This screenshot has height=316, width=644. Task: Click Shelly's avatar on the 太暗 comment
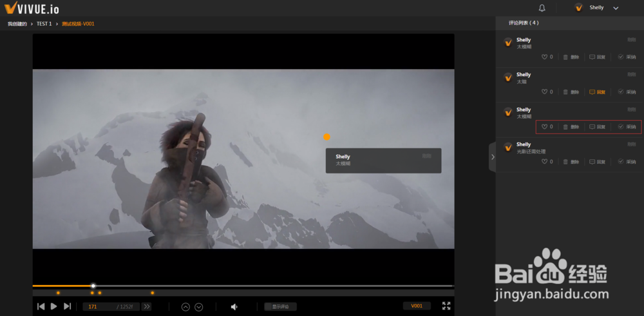tap(508, 77)
